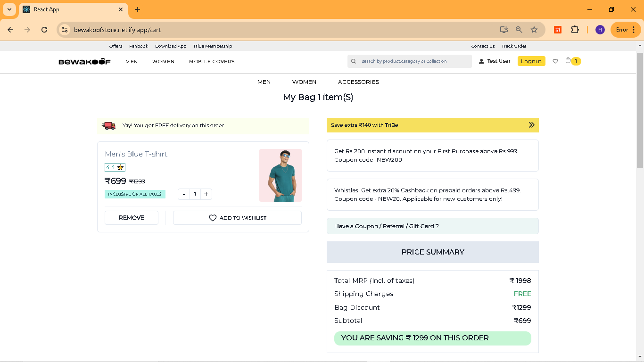This screenshot has height=362, width=644.
Task: Open Offers link
Action: click(x=116, y=46)
